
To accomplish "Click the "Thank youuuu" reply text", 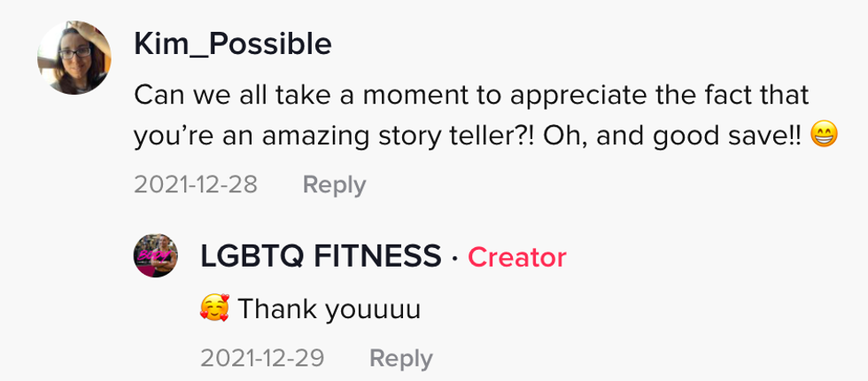I will (328, 309).
